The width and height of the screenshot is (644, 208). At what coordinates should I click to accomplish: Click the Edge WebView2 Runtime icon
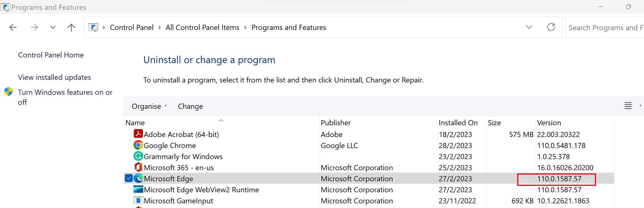click(138, 189)
